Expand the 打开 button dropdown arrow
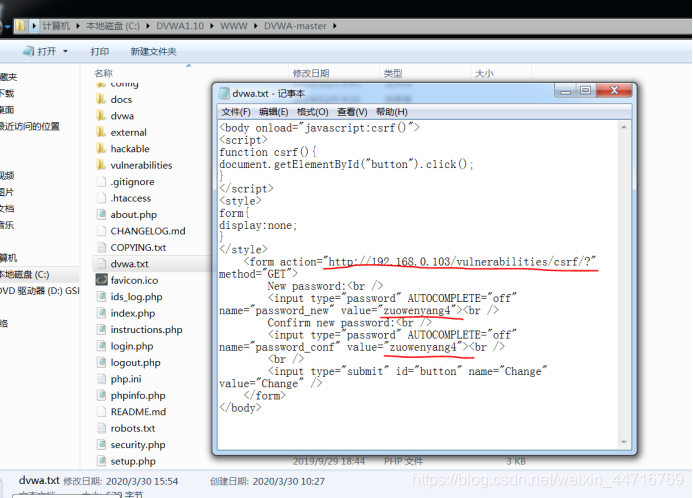 pos(65,52)
